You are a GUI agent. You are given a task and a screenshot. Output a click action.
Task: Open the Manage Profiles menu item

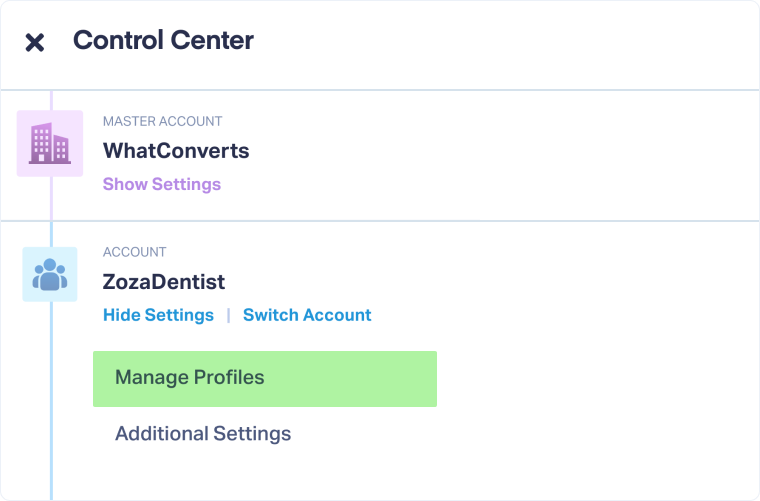pos(190,378)
